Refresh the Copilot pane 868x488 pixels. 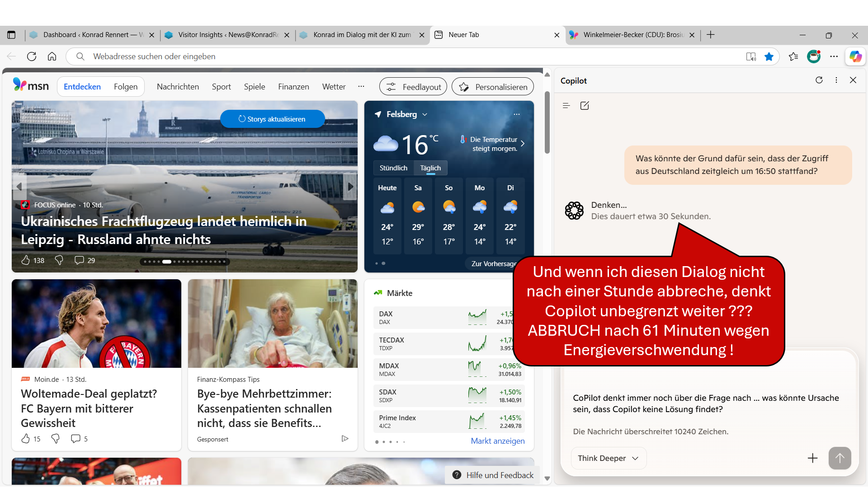click(819, 80)
